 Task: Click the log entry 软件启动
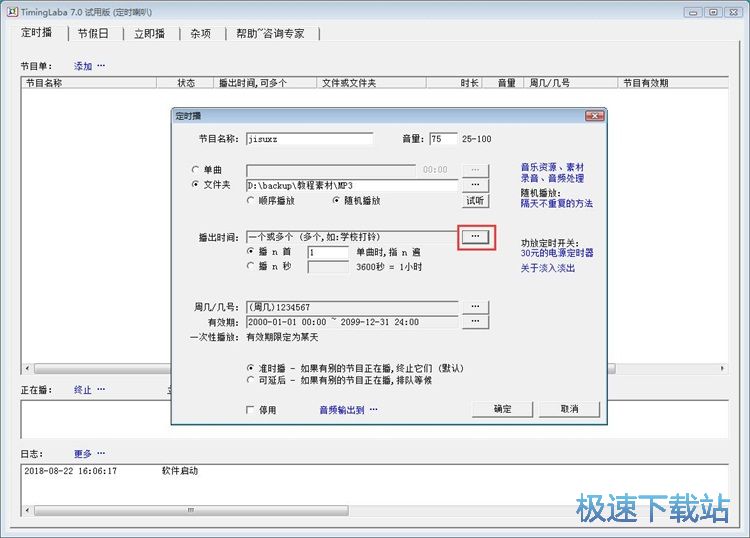[180, 471]
